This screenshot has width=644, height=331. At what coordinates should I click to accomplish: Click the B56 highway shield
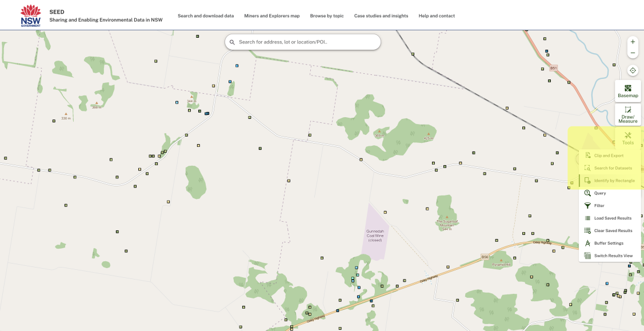(485, 257)
